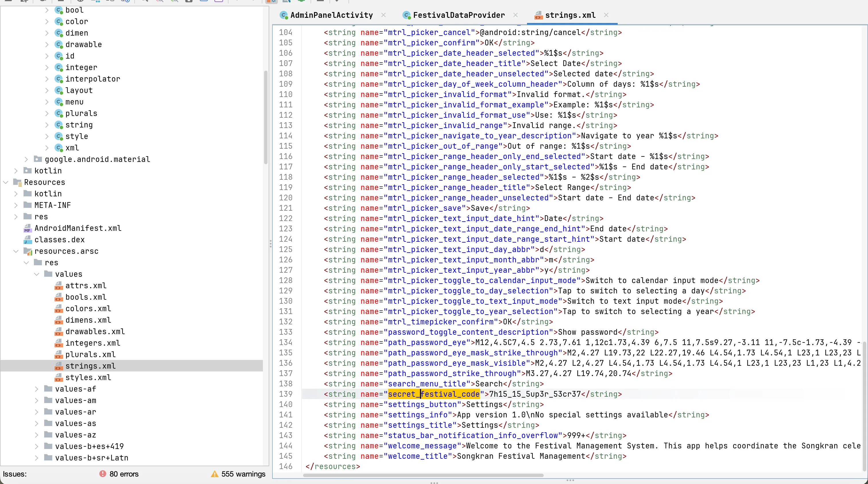Image resolution: width=868 pixels, height=484 pixels.
Task: Switch to the FestivalDataProvider tab
Action: point(458,15)
